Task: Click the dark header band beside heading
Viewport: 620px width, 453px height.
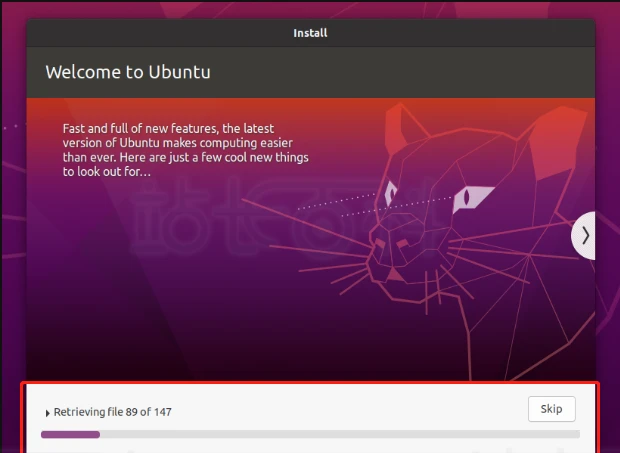Action: pos(395,72)
